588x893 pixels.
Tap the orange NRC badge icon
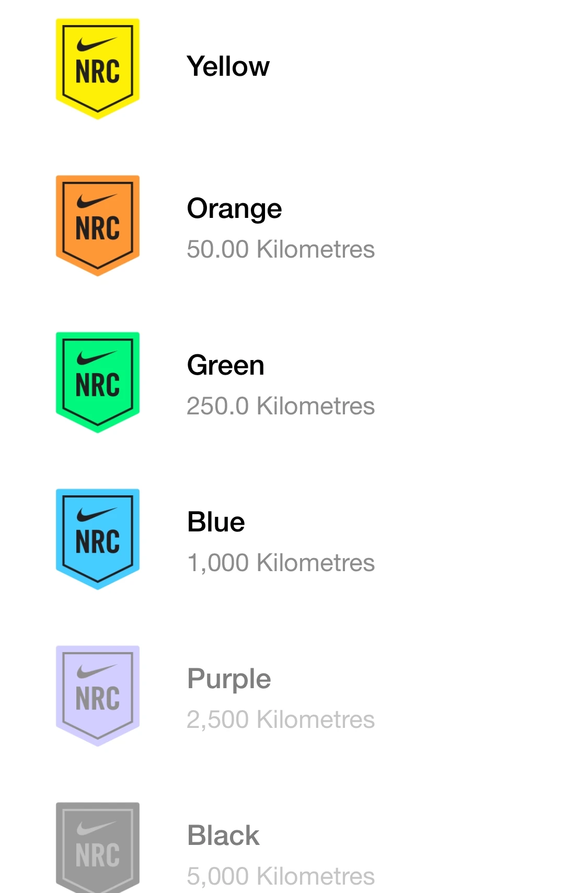tap(98, 225)
